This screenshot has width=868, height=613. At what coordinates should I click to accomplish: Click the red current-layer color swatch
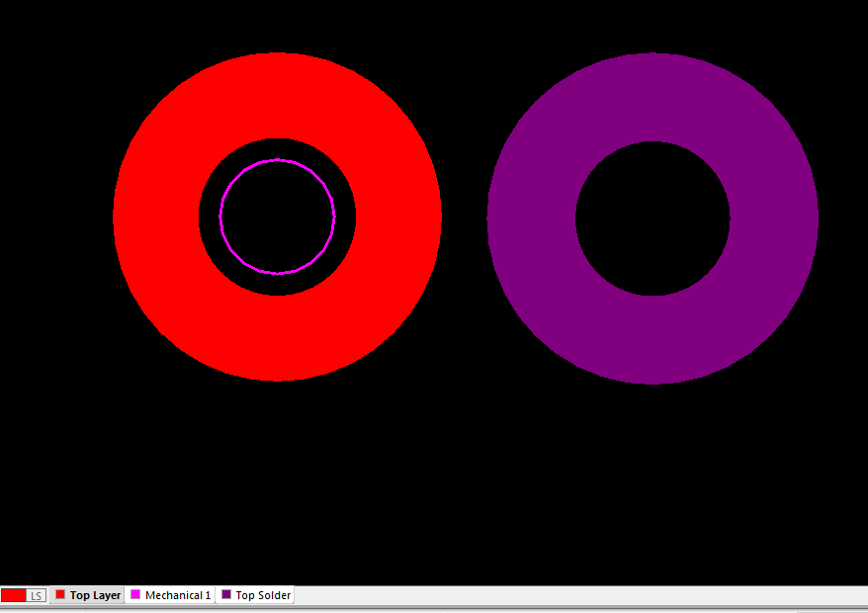tap(14, 595)
